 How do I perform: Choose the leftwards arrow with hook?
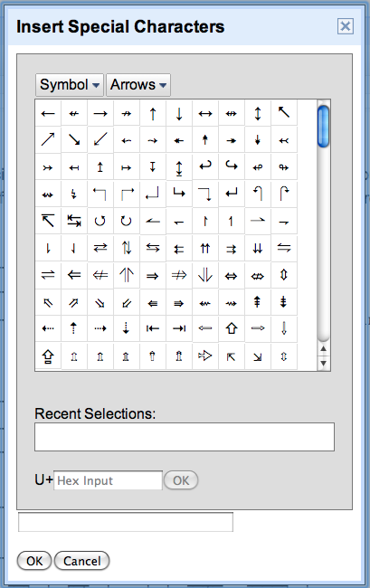click(x=205, y=166)
